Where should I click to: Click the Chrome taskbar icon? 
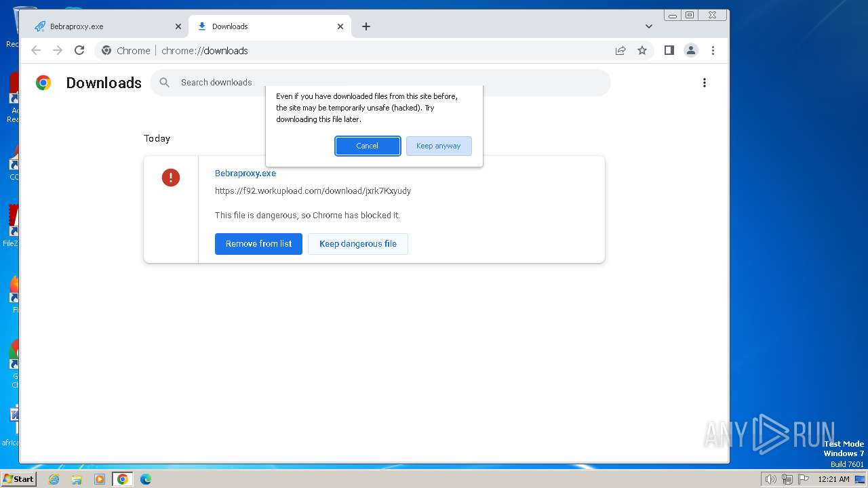click(x=123, y=479)
